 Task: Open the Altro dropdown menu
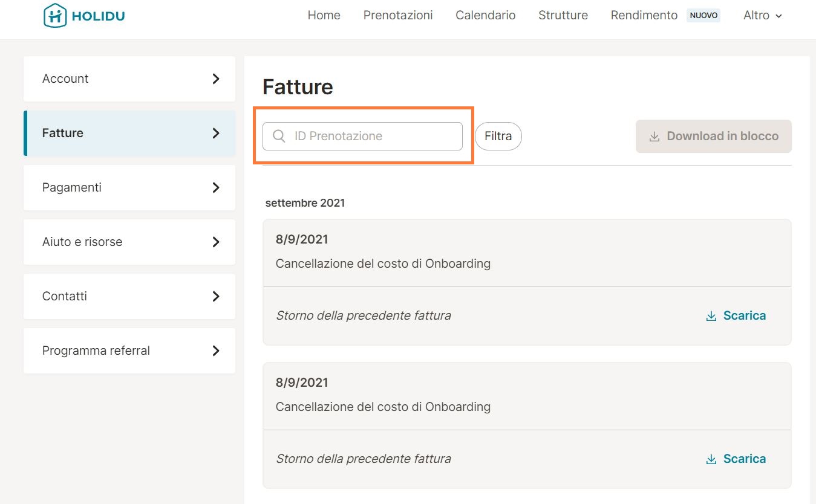(x=762, y=16)
